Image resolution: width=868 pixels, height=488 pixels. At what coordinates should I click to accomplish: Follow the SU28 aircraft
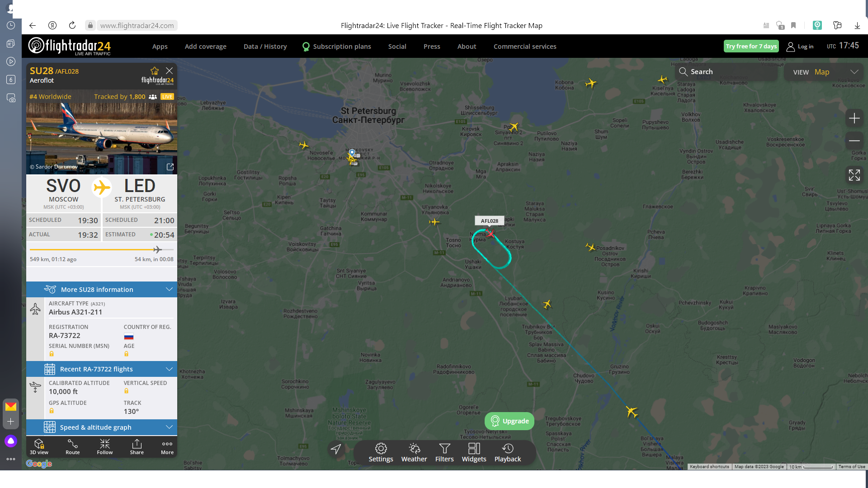[105, 447]
